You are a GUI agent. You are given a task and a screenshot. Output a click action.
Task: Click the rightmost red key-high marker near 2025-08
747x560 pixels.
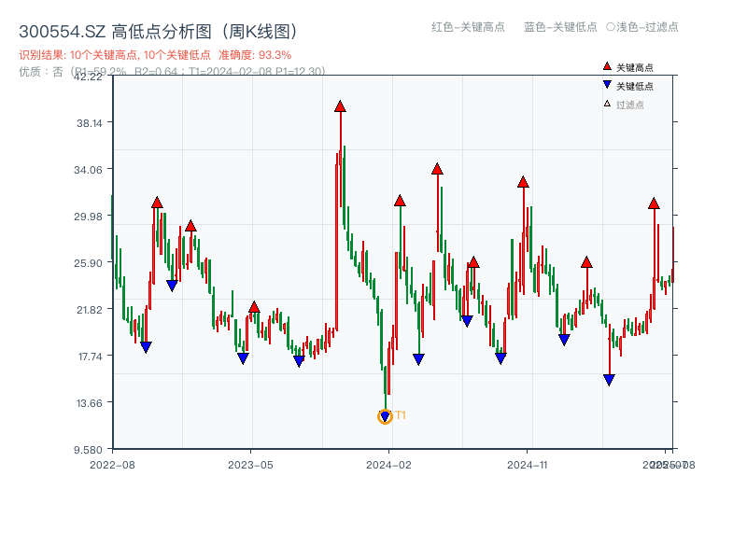[x=653, y=203]
